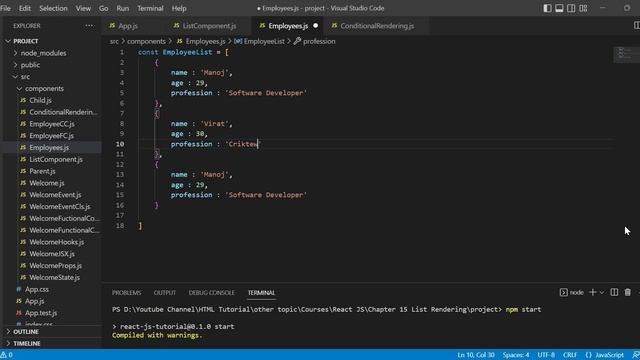
Task: Click profession breadcrumb symbol
Action: [315, 41]
